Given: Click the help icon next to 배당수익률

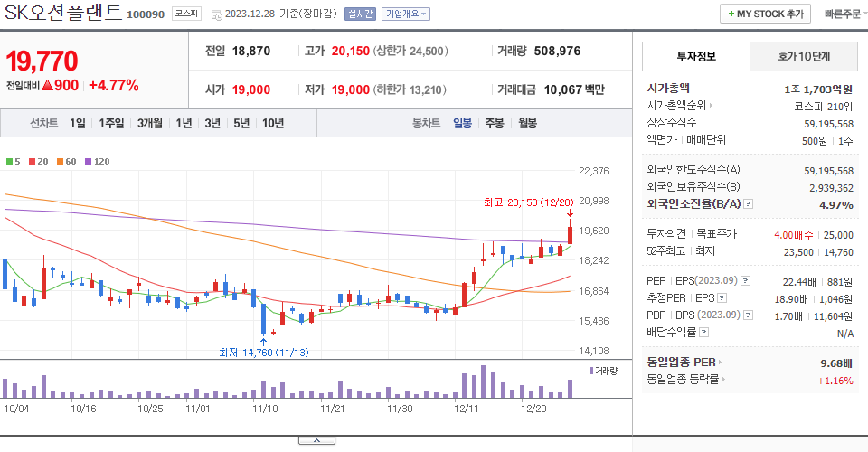Looking at the screenshot, I should coord(703,333).
